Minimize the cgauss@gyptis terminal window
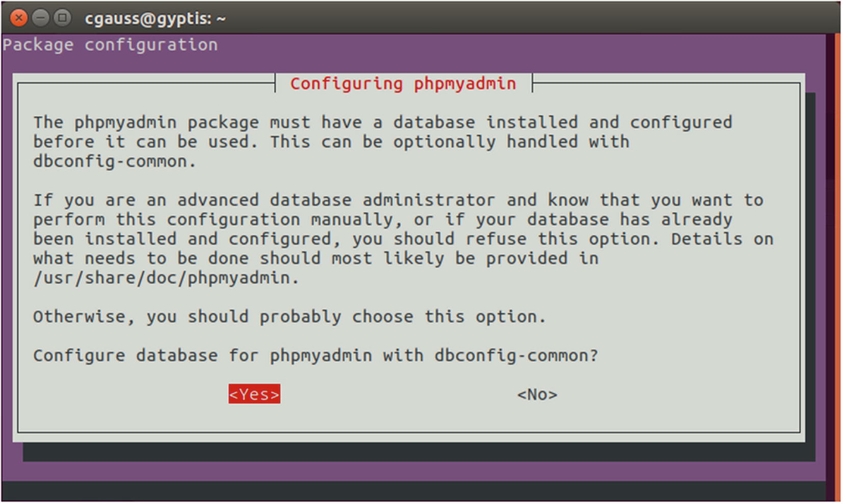The image size is (843, 504). pyautogui.click(x=40, y=18)
